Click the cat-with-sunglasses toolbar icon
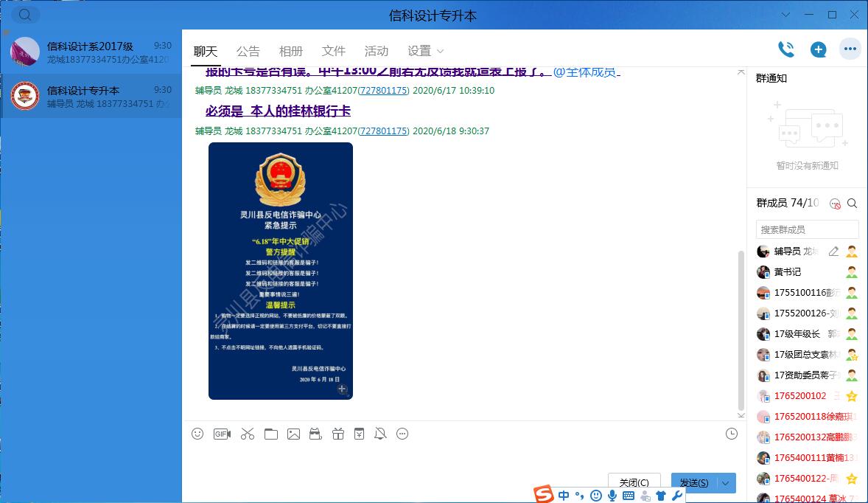This screenshot has height=503, width=868. point(315,434)
